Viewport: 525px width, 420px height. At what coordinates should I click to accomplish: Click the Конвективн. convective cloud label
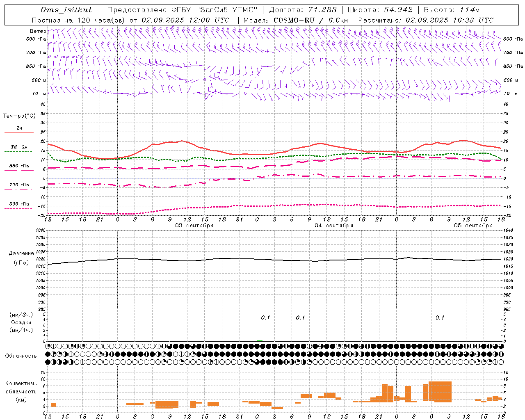point(21,383)
